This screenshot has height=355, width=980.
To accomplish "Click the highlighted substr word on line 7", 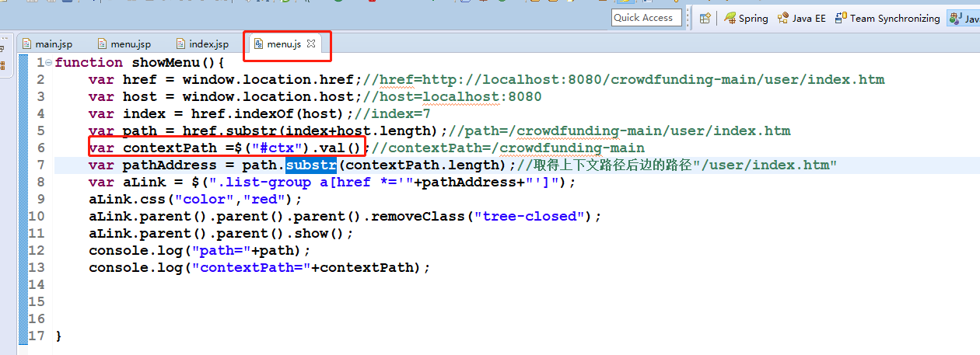I will coord(310,165).
